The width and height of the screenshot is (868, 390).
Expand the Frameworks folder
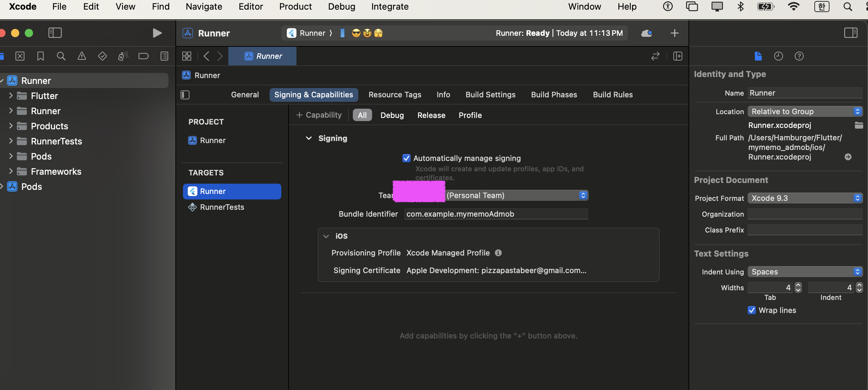coord(11,171)
